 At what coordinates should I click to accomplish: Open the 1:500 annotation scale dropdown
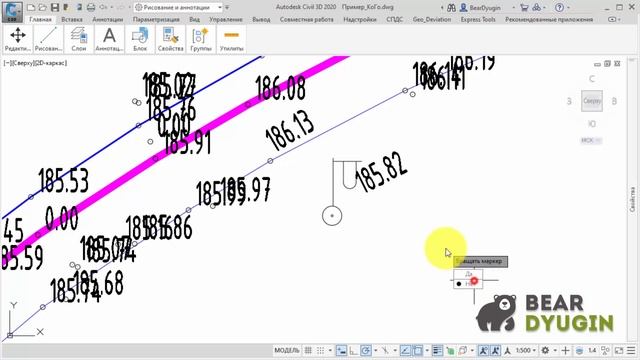coord(525,350)
